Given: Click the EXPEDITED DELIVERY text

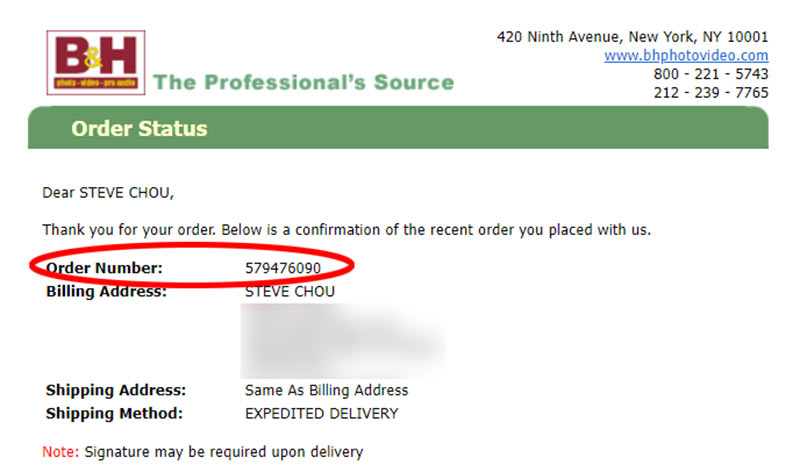Looking at the screenshot, I should pos(321,413).
